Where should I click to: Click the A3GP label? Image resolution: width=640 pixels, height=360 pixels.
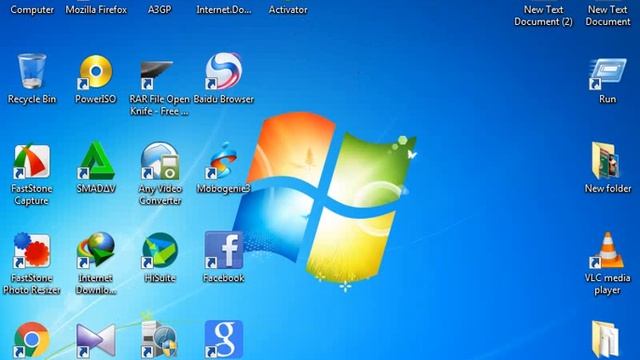click(160, 10)
